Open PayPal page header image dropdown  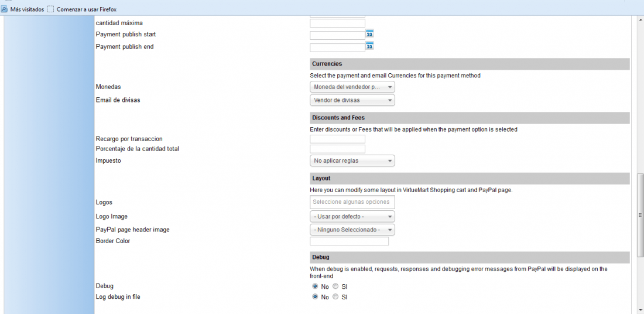(352, 230)
